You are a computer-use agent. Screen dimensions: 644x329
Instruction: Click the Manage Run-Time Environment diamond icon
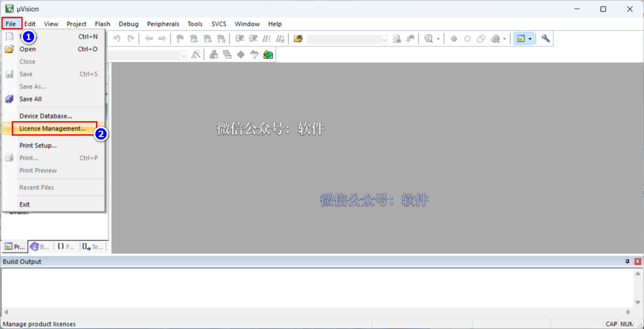[241, 54]
